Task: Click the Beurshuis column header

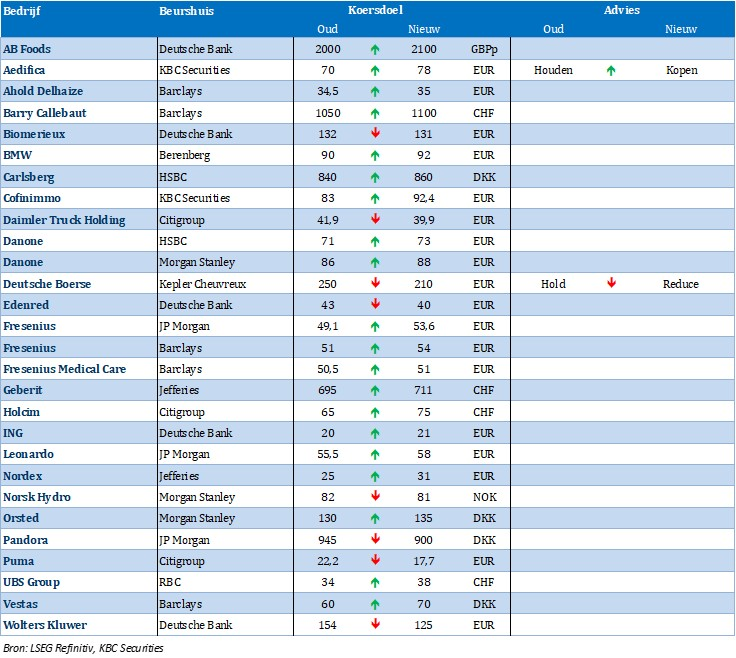Action: [x=186, y=10]
